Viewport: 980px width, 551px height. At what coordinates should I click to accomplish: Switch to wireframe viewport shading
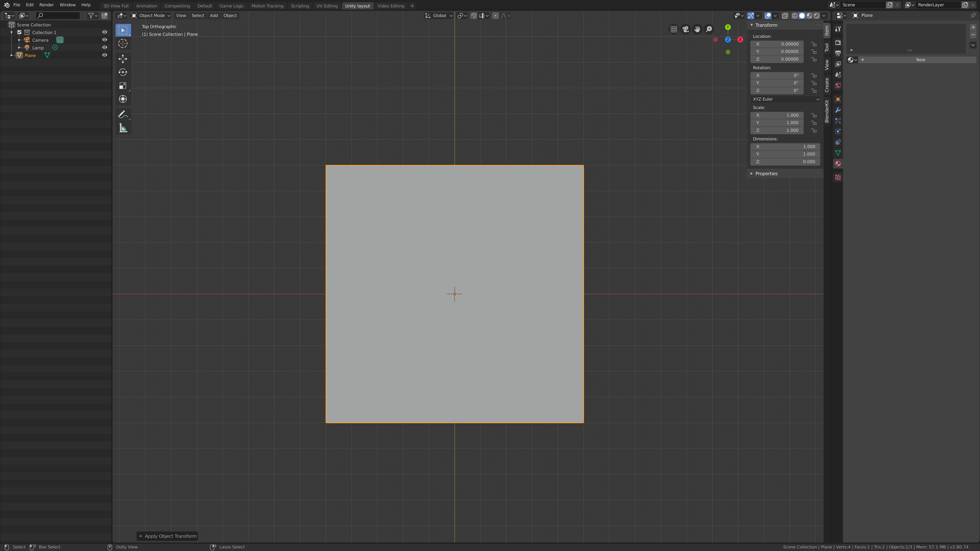tap(795, 15)
